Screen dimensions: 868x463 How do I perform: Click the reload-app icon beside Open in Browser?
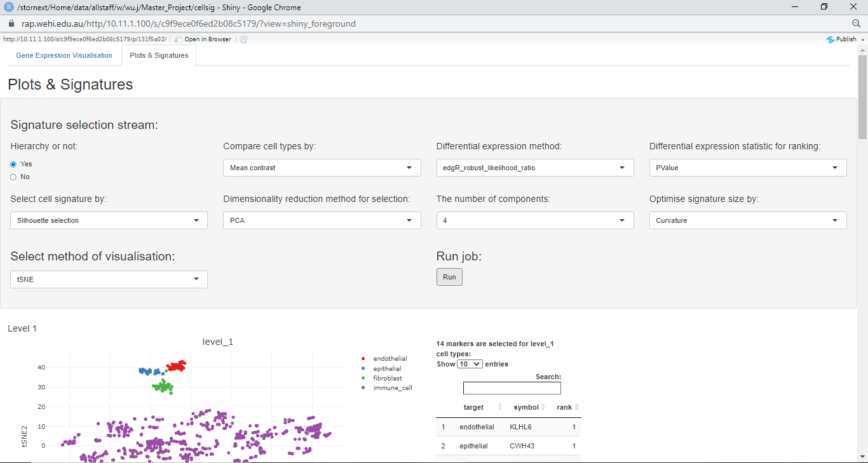click(243, 39)
